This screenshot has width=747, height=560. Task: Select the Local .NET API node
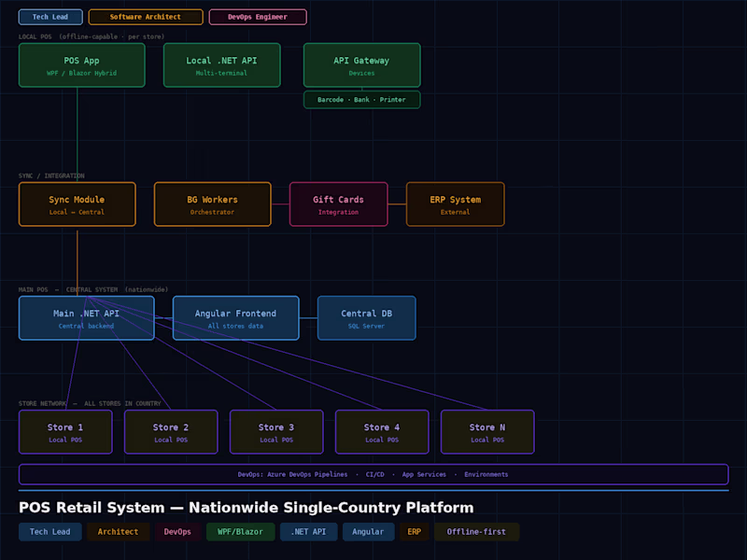(x=221, y=65)
